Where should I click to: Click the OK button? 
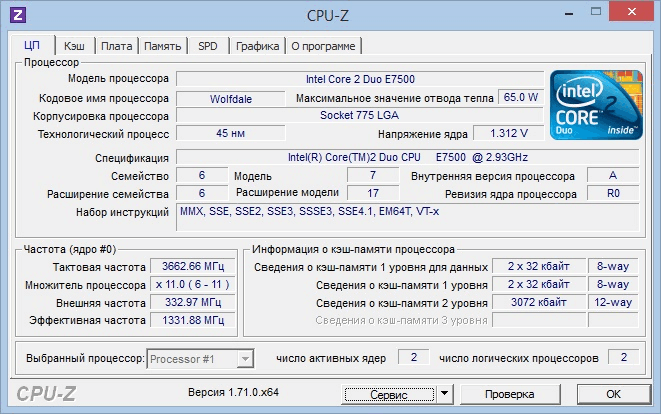pos(614,394)
